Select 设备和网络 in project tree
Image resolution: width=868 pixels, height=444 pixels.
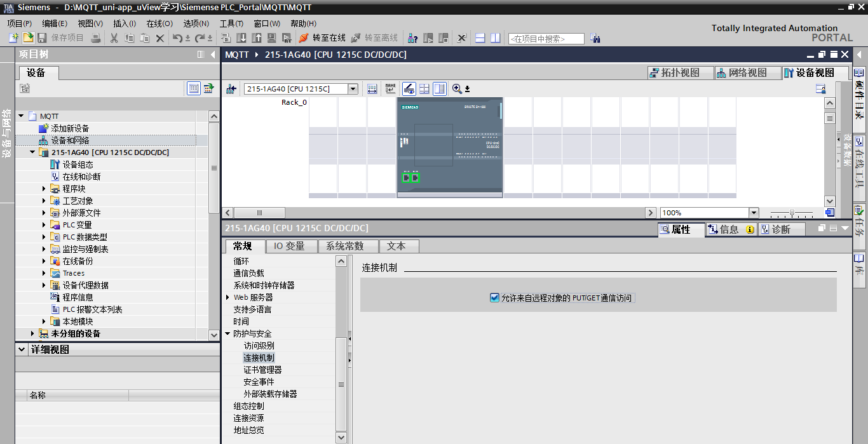[x=70, y=140]
